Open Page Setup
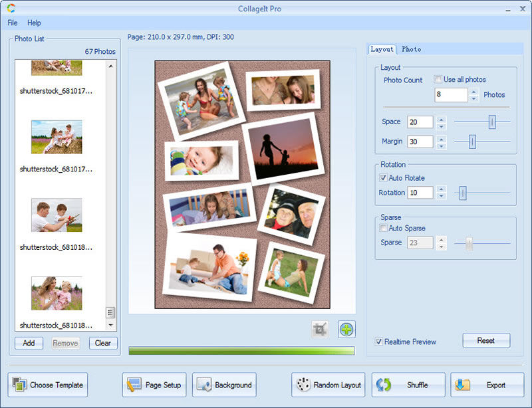 coord(154,385)
